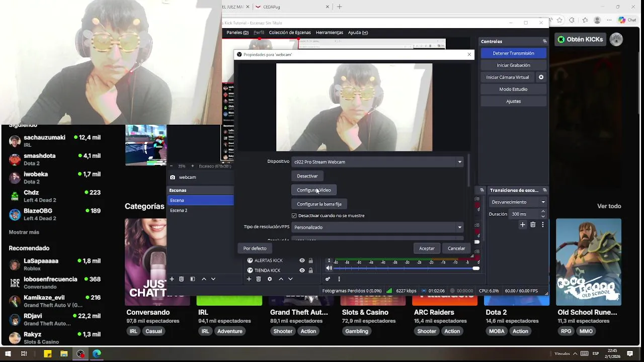This screenshot has width=644, height=362.
Task: Add this page to favorites star
Action: click(559, 20)
